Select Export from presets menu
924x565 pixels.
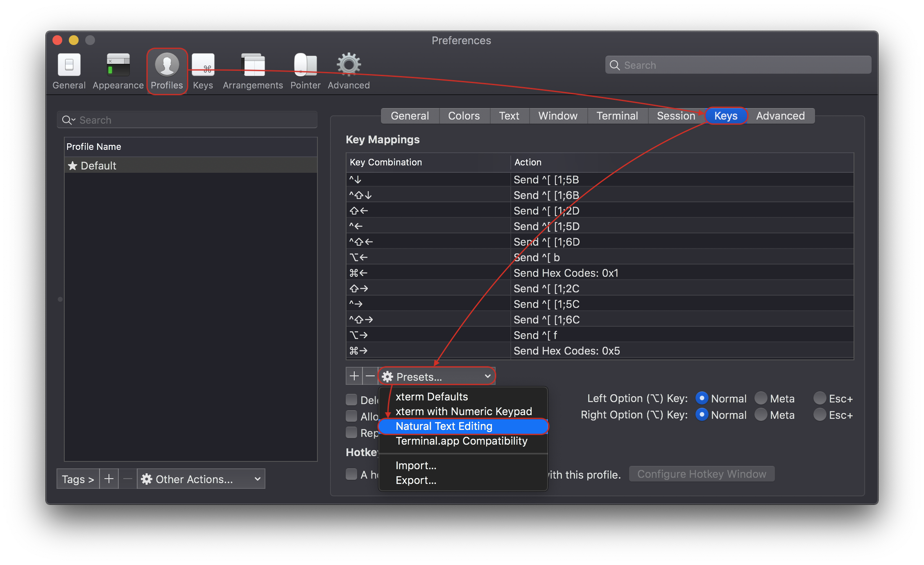click(x=416, y=480)
